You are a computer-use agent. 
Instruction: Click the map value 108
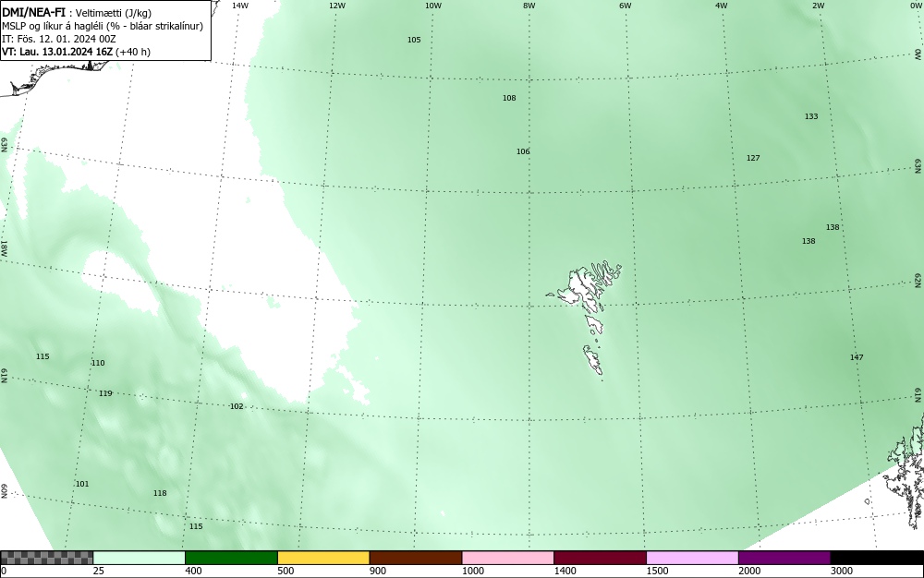click(x=509, y=98)
